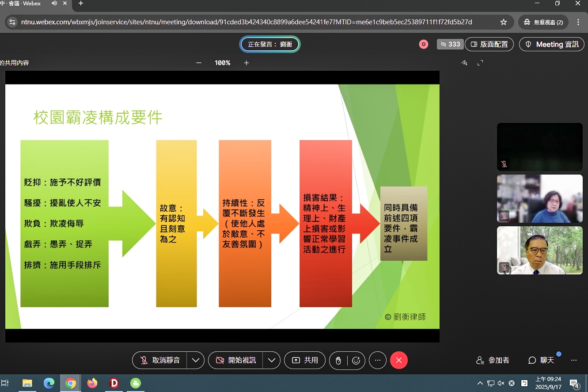The height and width of the screenshot is (392, 588).
Task: Open the video options chevron beside 開始視訊
Action: tap(271, 360)
